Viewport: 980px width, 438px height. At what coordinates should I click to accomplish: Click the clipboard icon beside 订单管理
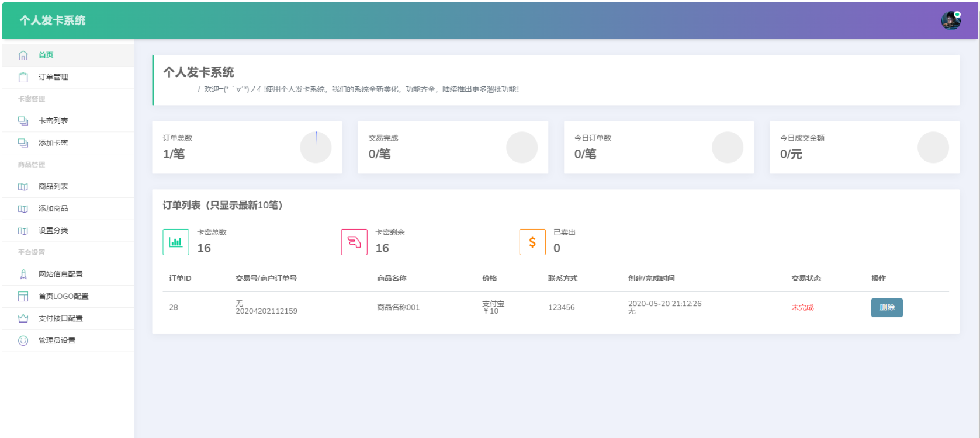[23, 77]
